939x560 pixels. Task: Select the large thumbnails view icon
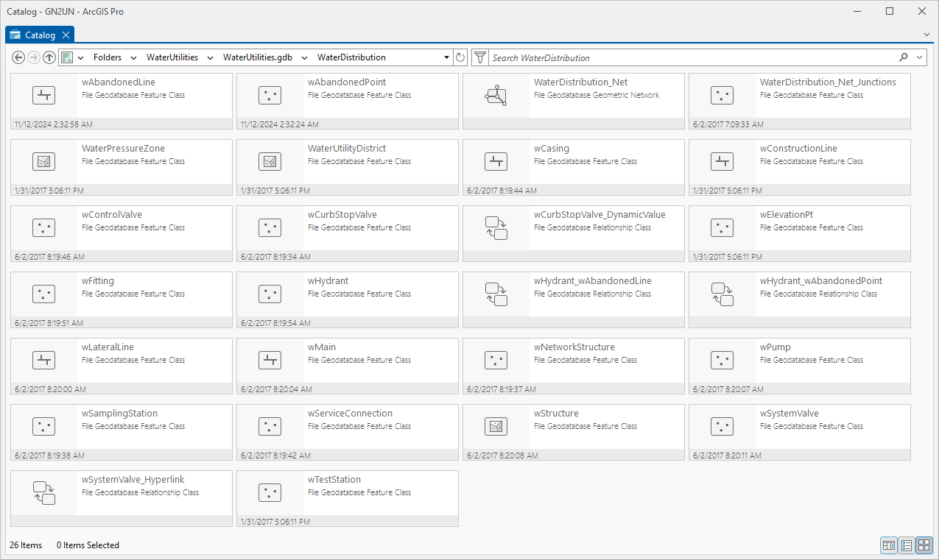click(x=924, y=545)
